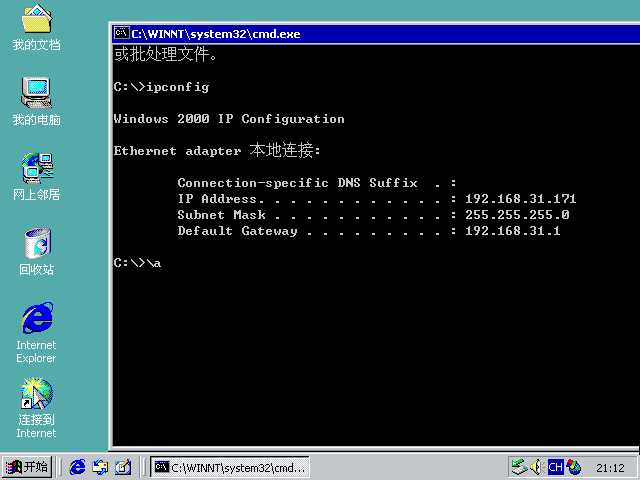This screenshot has width=640, height=480.
Task: Click the network connection tray icon
Action: click(x=520, y=467)
